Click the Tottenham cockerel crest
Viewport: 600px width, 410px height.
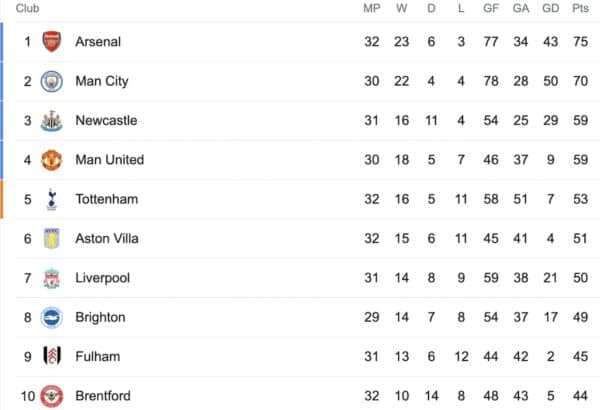point(52,199)
